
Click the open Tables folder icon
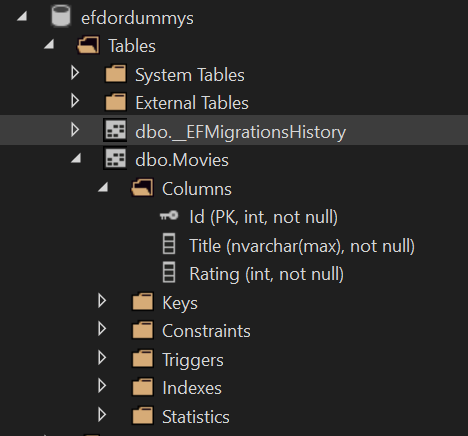click(x=88, y=45)
